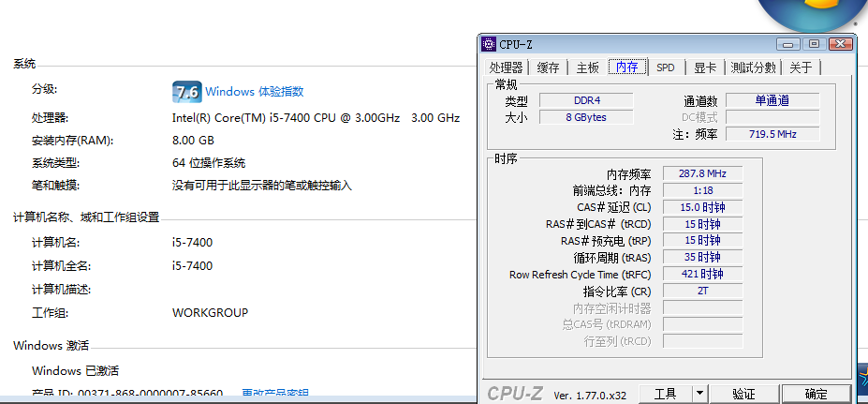The height and width of the screenshot is (404, 868).
Task: Click the empty 行至列 (tRCD) field
Action: pos(702,341)
